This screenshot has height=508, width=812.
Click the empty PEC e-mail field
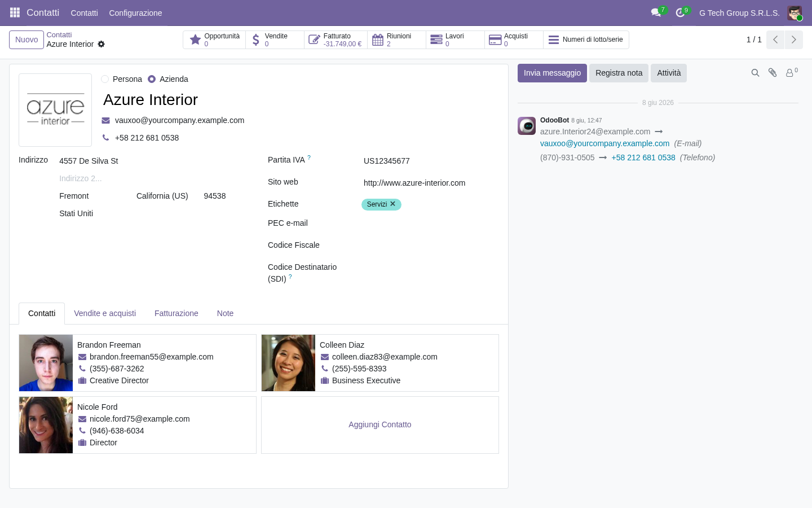pyautogui.click(x=430, y=224)
